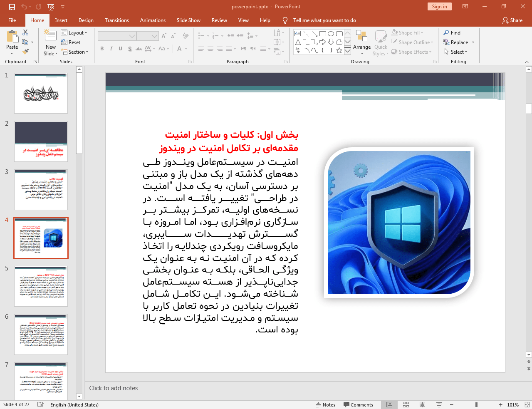Click the Convert to SmartArt icon
The image size is (532, 409).
tap(277, 52)
